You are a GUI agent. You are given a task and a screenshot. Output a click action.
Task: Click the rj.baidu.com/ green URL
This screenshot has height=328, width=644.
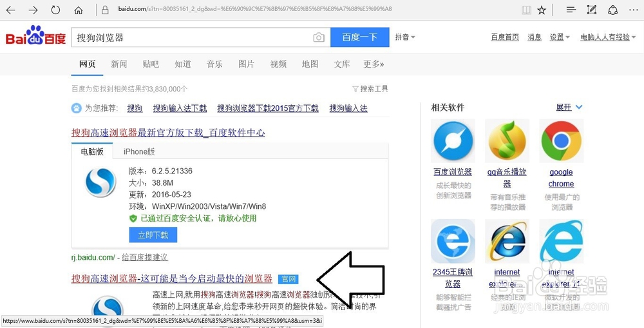93,257
